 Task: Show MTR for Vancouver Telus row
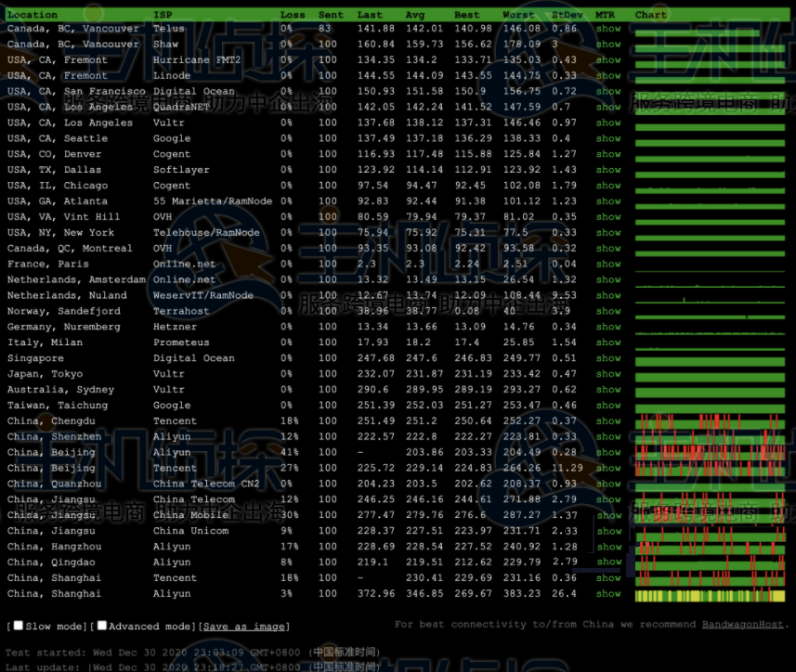(608, 29)
